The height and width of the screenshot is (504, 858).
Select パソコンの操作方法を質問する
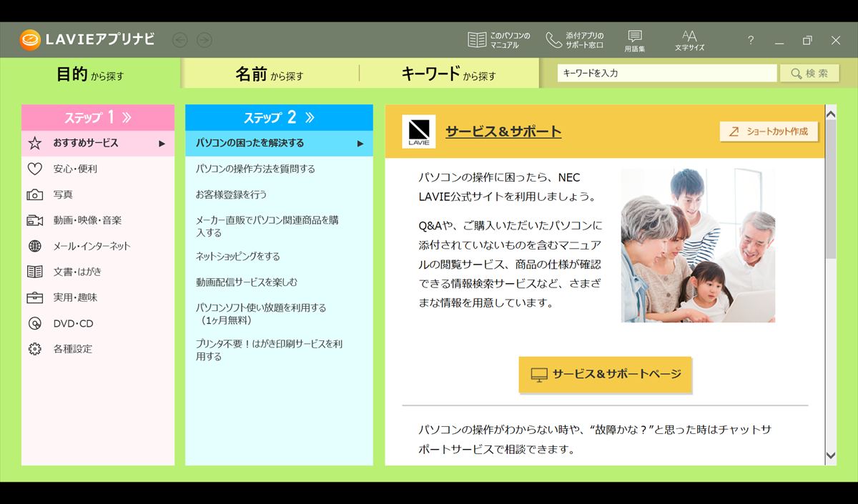(255, 169)
